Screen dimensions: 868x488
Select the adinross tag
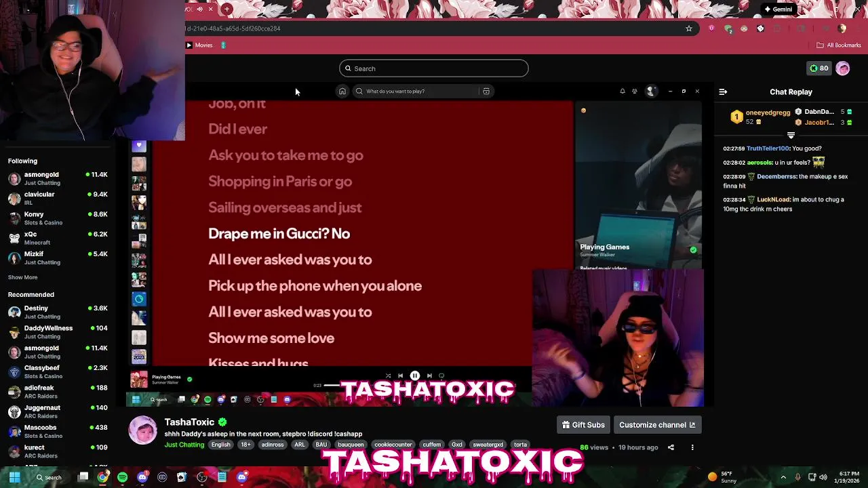tap(273, 445)
